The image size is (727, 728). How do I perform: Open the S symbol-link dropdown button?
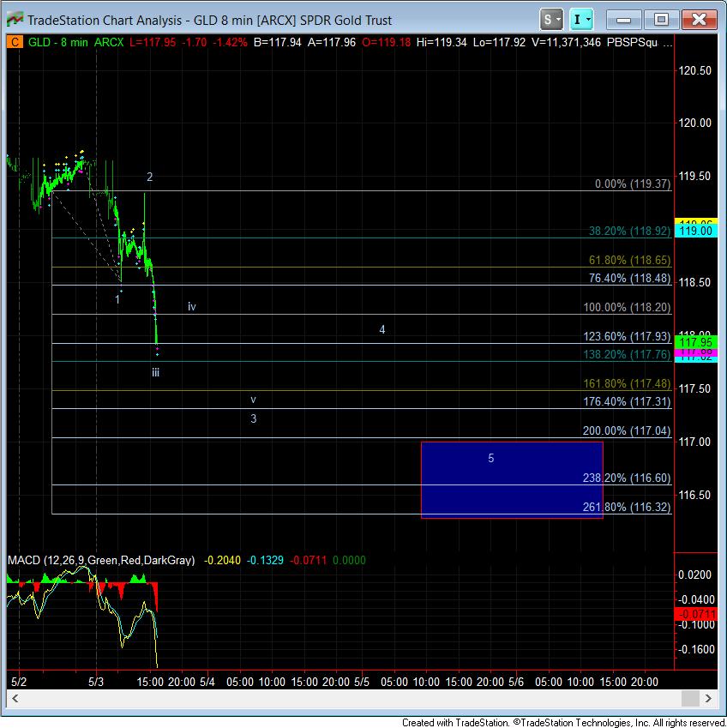(551, 20)
